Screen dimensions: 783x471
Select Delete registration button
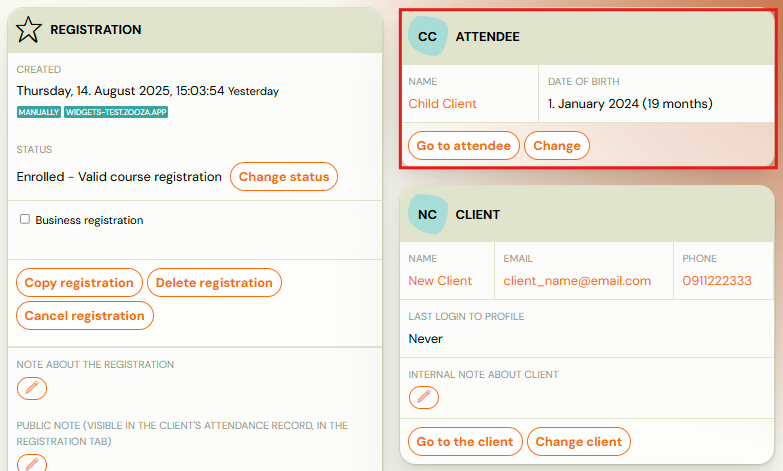tap(214, 283)
